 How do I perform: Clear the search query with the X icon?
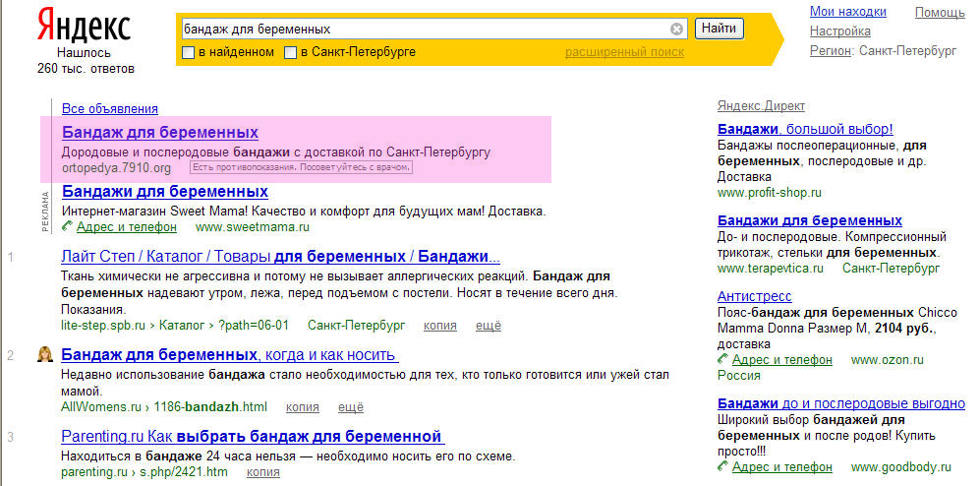coord(677,30)
